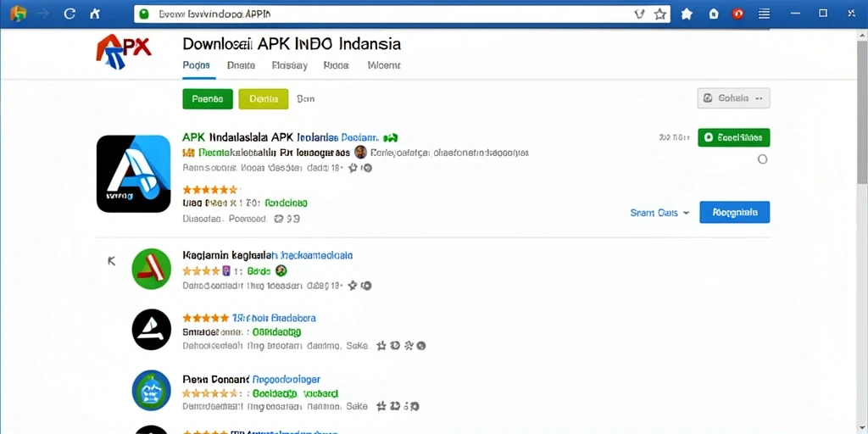The width and height of the screenshot is (868, 434).
Task: Switch to the 'Mloama' tab
Action: coord(384,65)
